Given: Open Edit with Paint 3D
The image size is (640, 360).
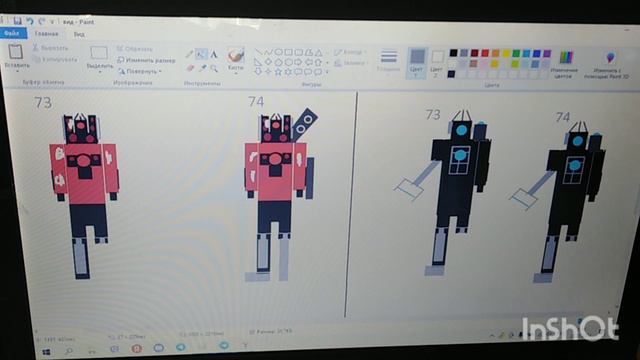Looking at the screenshot, I should click(607, 65).
